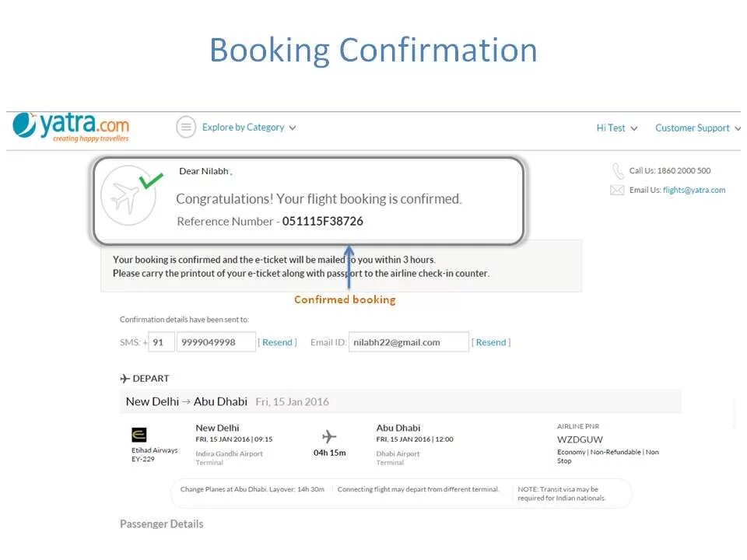
Task: Open the hamburger category menu icon
Action: click(x=185, y=128)
